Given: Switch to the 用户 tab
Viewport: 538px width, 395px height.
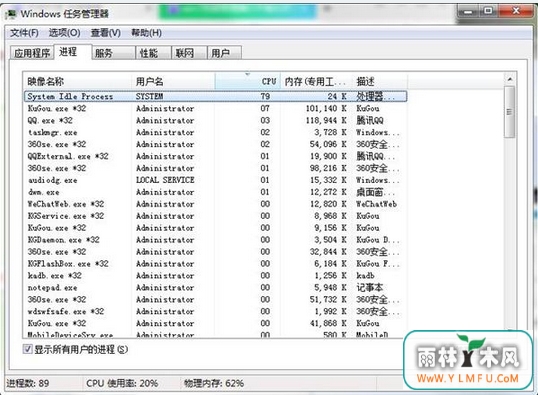Looking at the screenshot, I should (224, 53).
